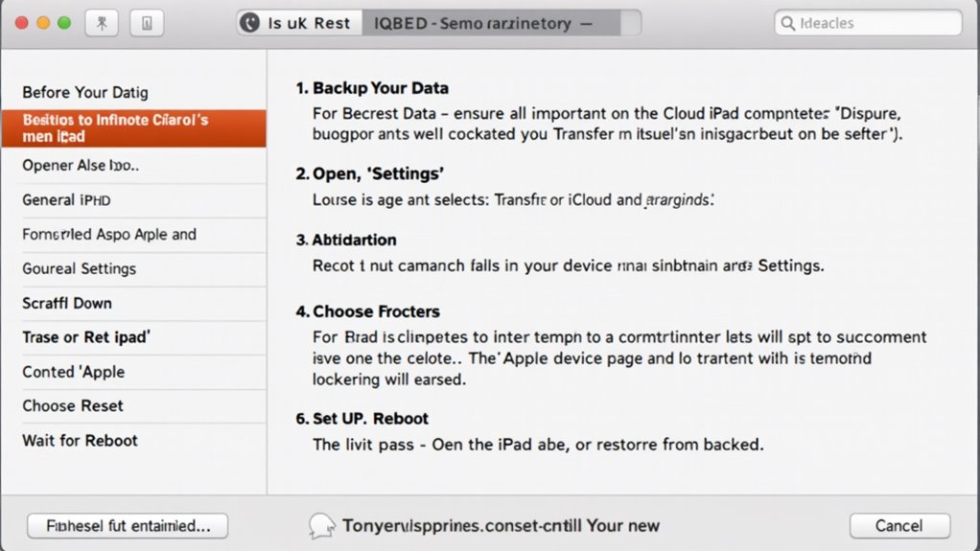980x551 pixels.
Task: Select the 'Trase or Ret ipad' sidebar item
Action: click(86, 337)
